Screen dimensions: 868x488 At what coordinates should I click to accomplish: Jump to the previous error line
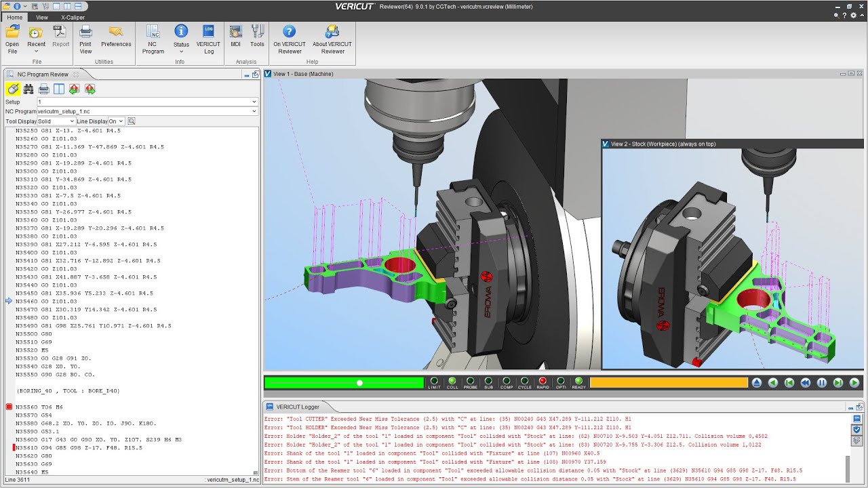pos(75,89)
